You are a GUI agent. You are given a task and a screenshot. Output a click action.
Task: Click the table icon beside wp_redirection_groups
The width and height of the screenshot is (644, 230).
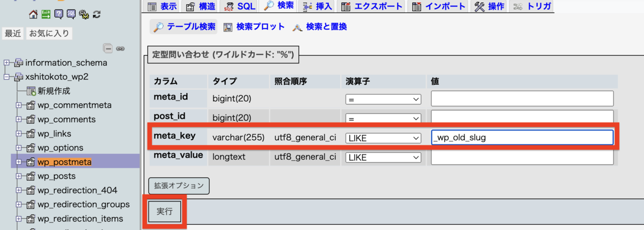click(31, 204)
